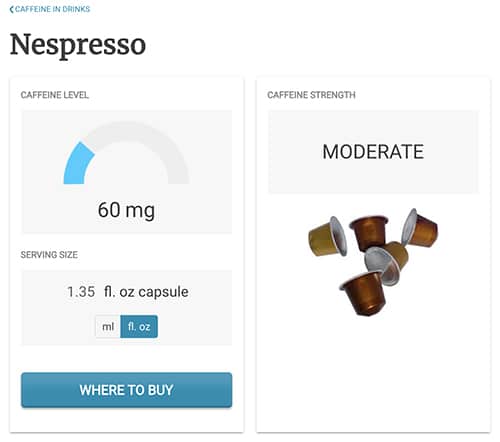Click the Nespresso capsules image
The height and width of the screenshot is (442, 500).
click(x=373, y=262)
